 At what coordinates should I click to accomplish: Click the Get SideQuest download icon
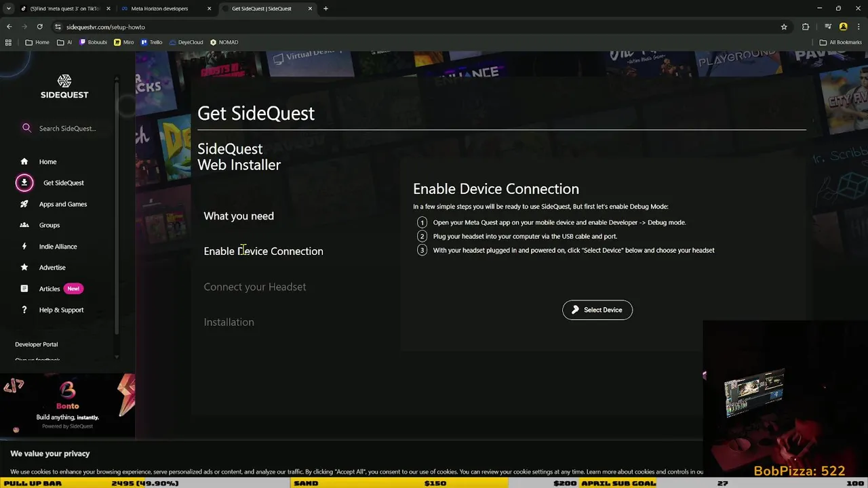pyautogui.click(x=24, y=182)
